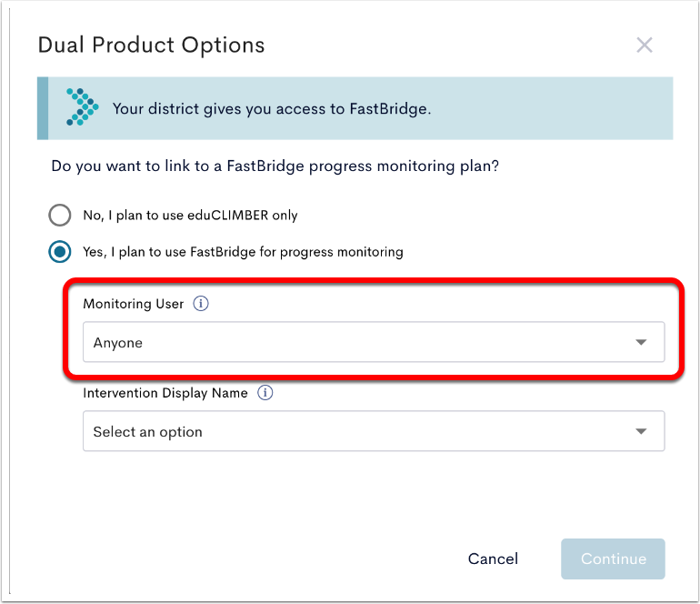Open the Monitoring User dropdown showing Anyone

point(374,342)
